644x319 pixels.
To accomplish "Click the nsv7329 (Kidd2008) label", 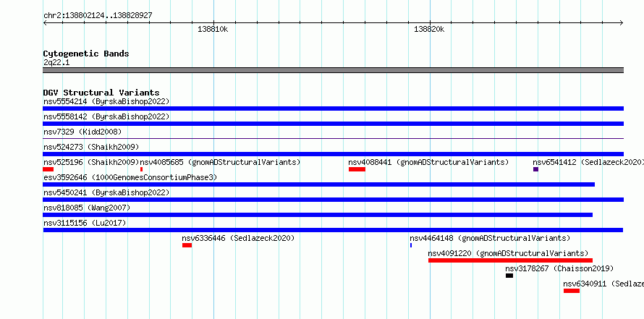I will tap(82, 132).
